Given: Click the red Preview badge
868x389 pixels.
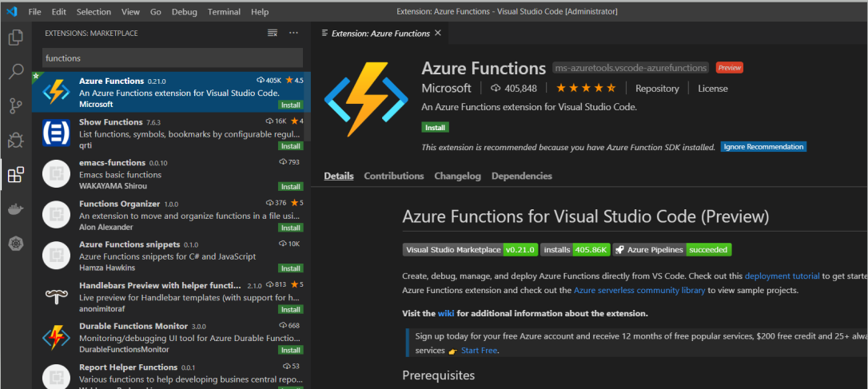Looking at the screenshot, I should [x=729, y=68].
